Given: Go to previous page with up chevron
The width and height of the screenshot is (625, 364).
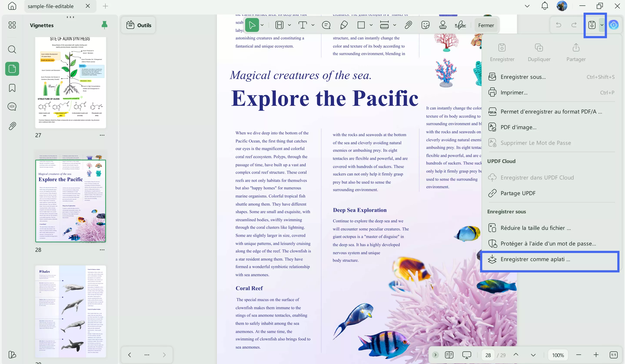Looking at the screenshot, I should pyautogui.click(x=516, y=355).
